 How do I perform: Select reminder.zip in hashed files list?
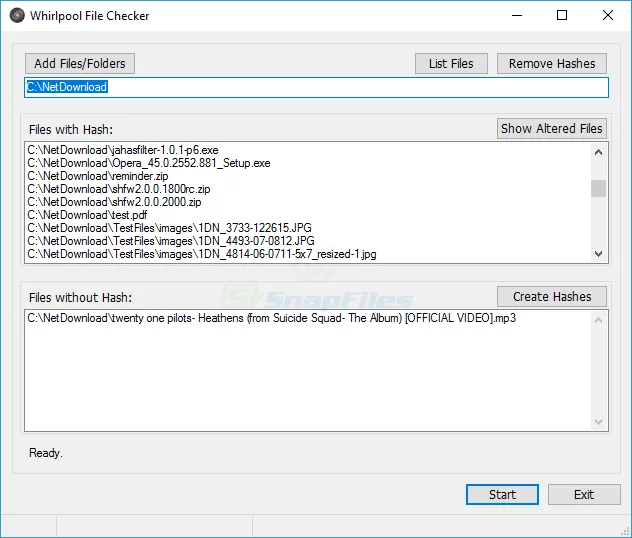point(97,176)
